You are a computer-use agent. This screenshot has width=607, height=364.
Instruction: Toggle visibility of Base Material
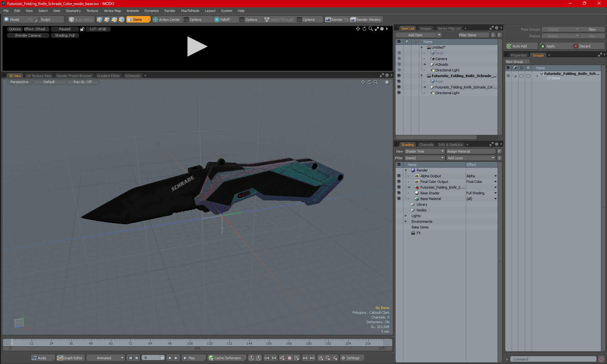click(x=399, y=199)
